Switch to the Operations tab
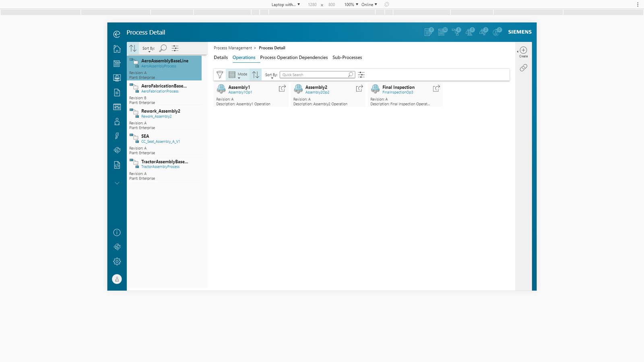 244,58
